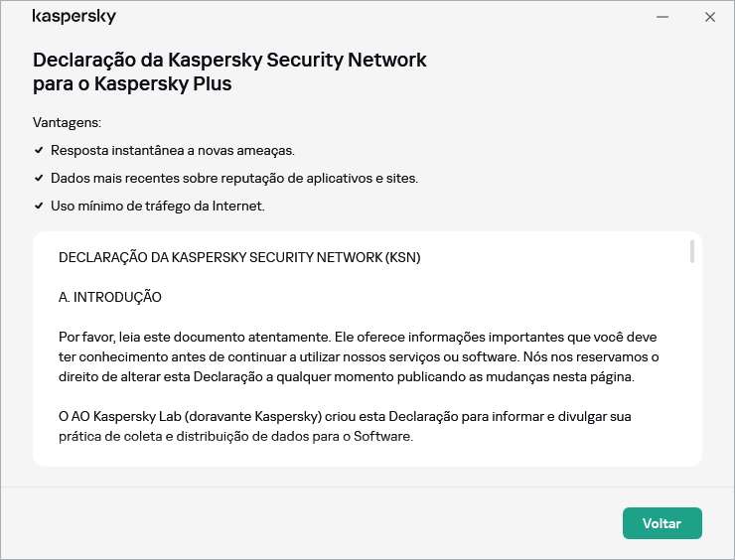Click the Declaração da Kaspersky Security Network title

click(229, 60)
